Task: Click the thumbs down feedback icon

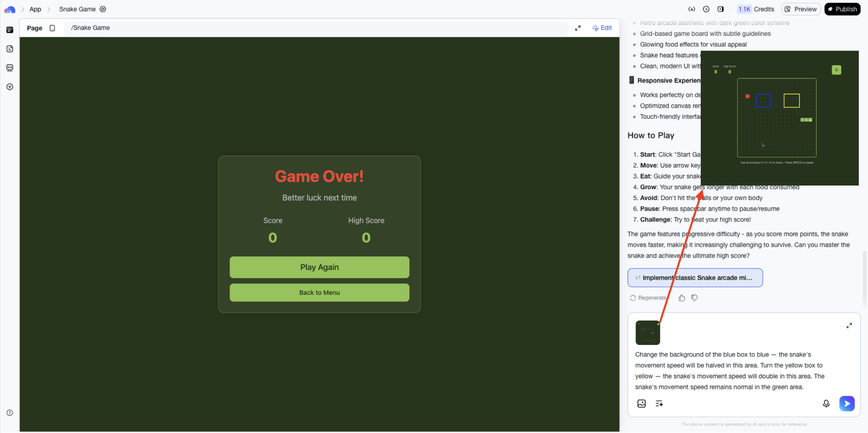Action: (x=695, y=298)
